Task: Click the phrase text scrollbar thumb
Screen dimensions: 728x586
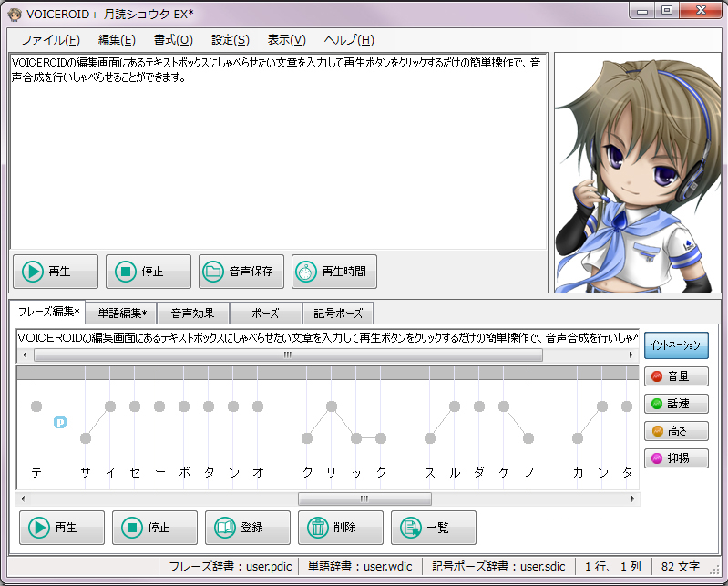Action: tap(288, 355)
